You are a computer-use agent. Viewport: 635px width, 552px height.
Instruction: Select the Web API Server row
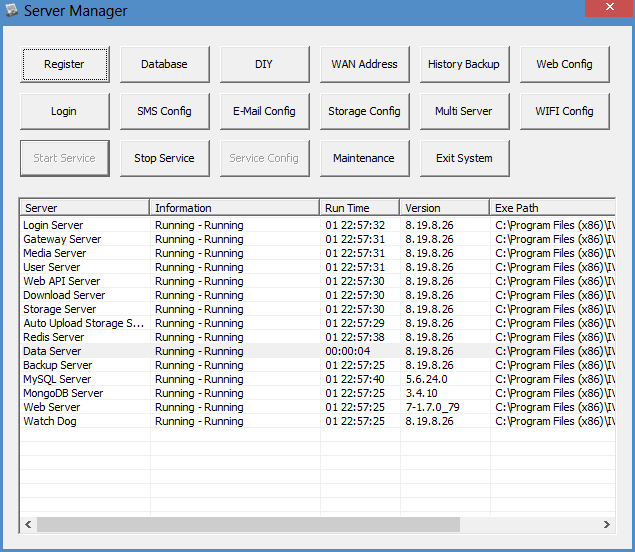click(318, 281)
